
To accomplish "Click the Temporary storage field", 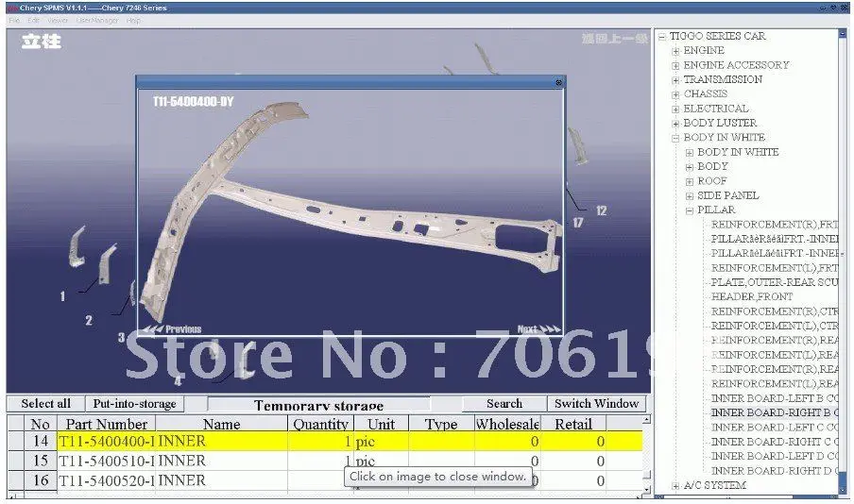I will (318, 404).
